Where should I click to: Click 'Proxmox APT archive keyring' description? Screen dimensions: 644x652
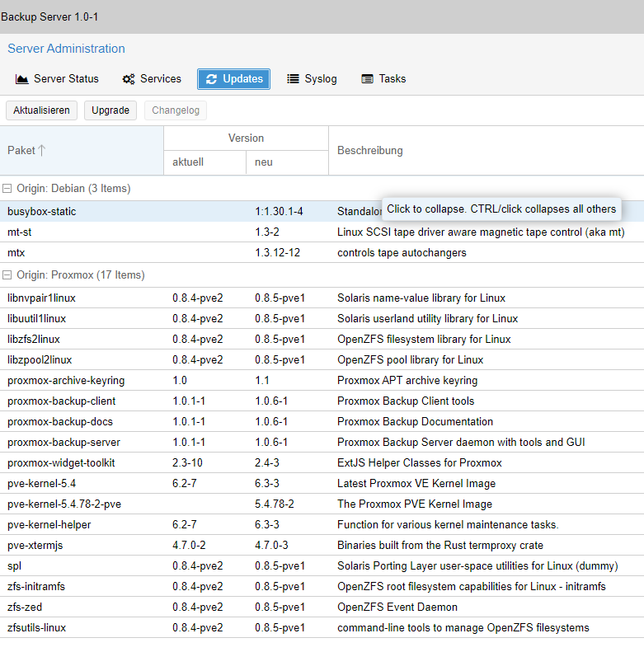pyautogui.click(x=407, y=381)
